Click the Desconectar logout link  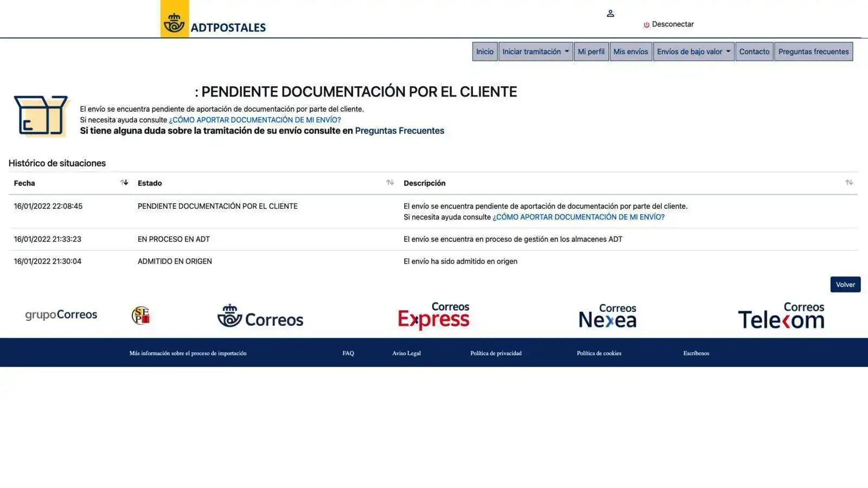point(673,24)
